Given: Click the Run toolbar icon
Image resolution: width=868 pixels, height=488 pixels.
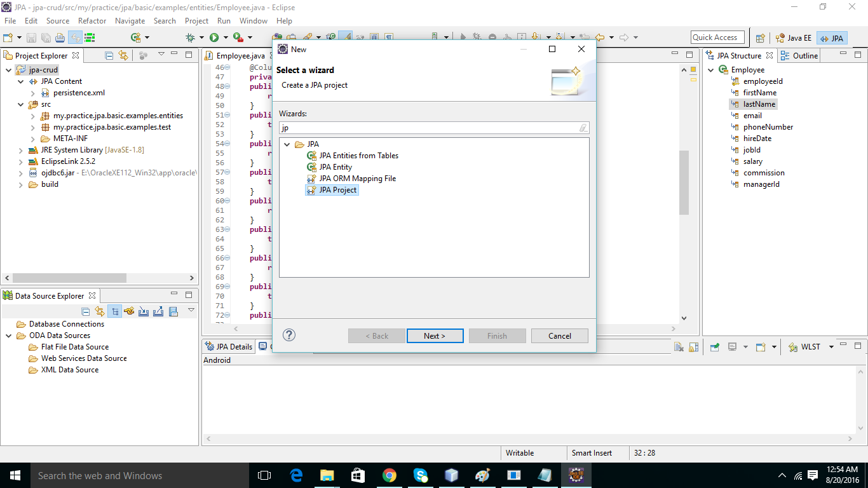Looking at the screenshot, I should pos(214,37).
